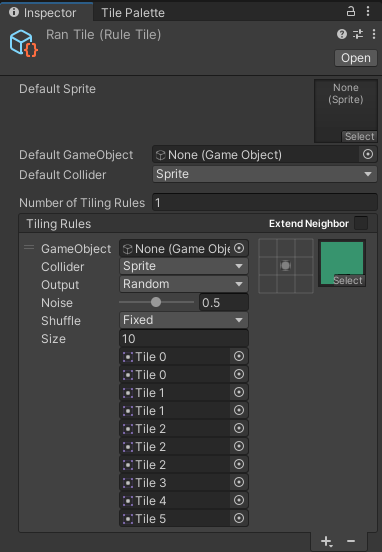Open picker for second Tile 1 entry
382x552 pixels.
[x=239, y=410]
